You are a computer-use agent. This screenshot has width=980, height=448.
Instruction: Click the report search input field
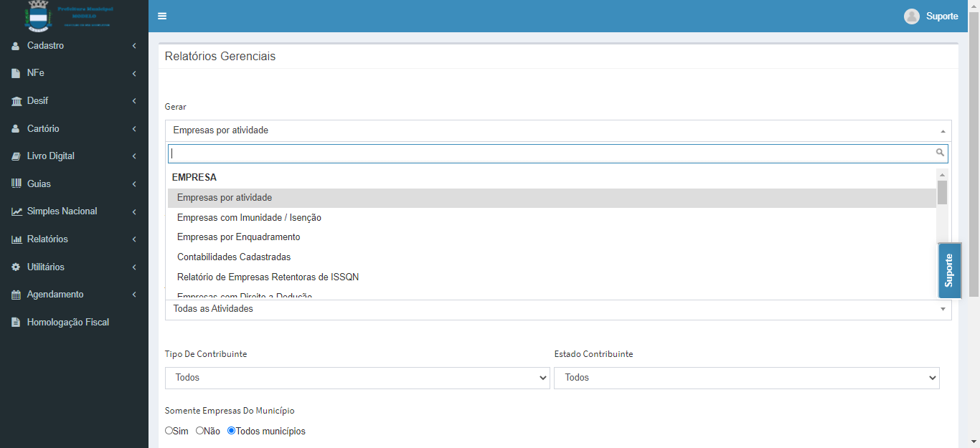pyautogui.click(x=551, y=153)
